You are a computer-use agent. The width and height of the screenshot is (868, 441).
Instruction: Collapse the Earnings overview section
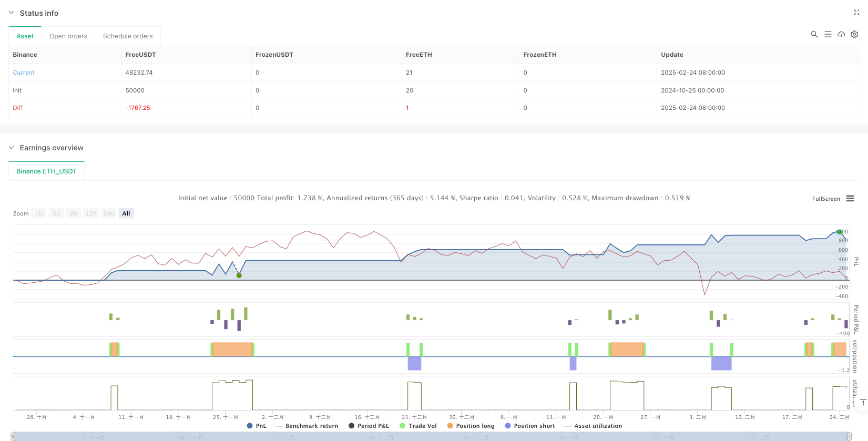[x=12, y=148]
